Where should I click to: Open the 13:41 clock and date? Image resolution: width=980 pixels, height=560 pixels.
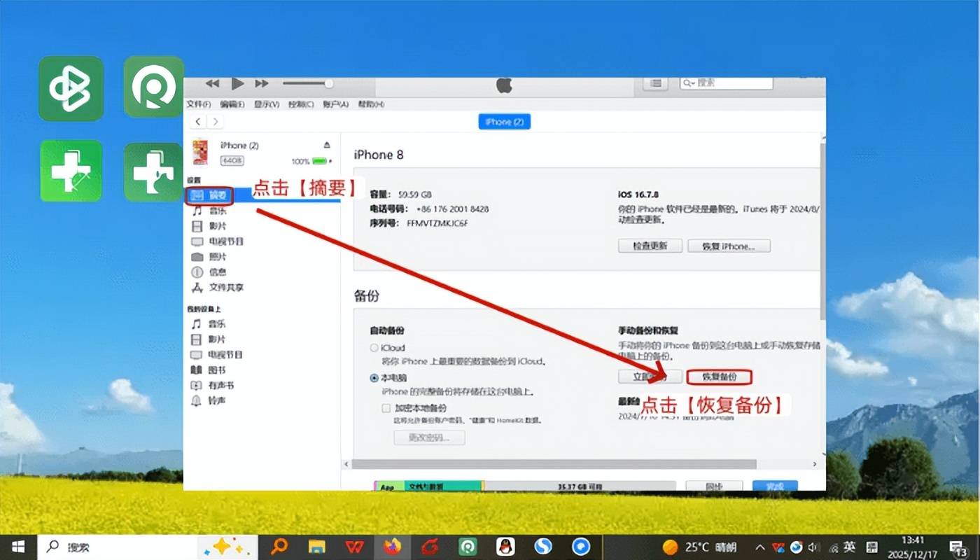pyautogui.click(x=913, y=547)
